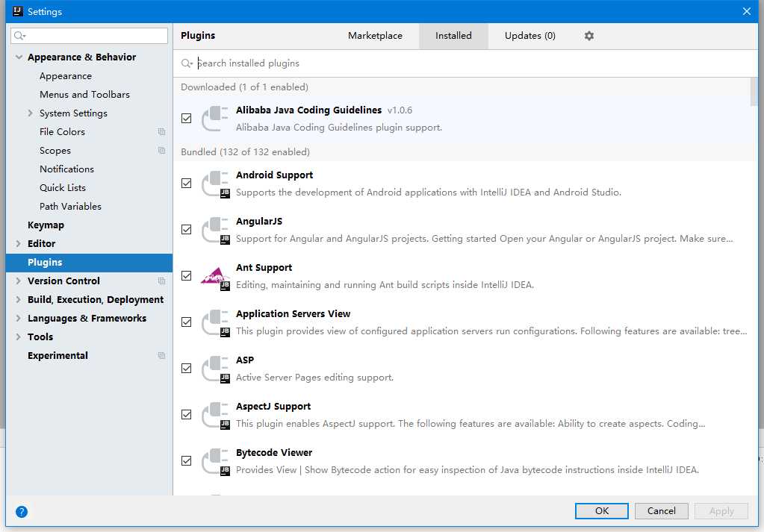Viewport: 764px width, 532px height.
Task: Click the Apply button
Action: tap(721, 511)
